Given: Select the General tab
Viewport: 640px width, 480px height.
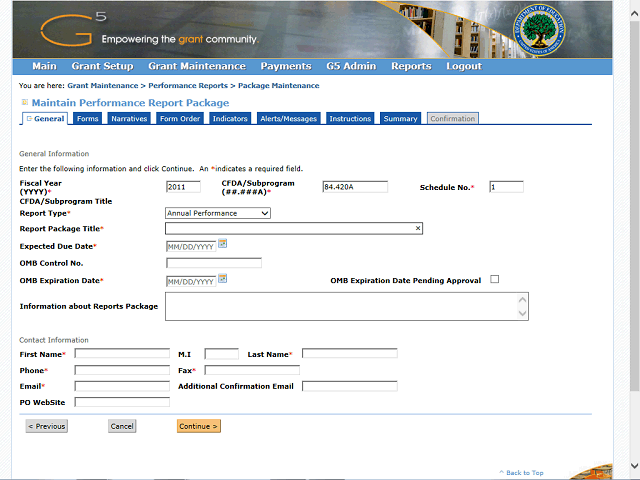Looking at the screenshot, I should coord(45,118).
